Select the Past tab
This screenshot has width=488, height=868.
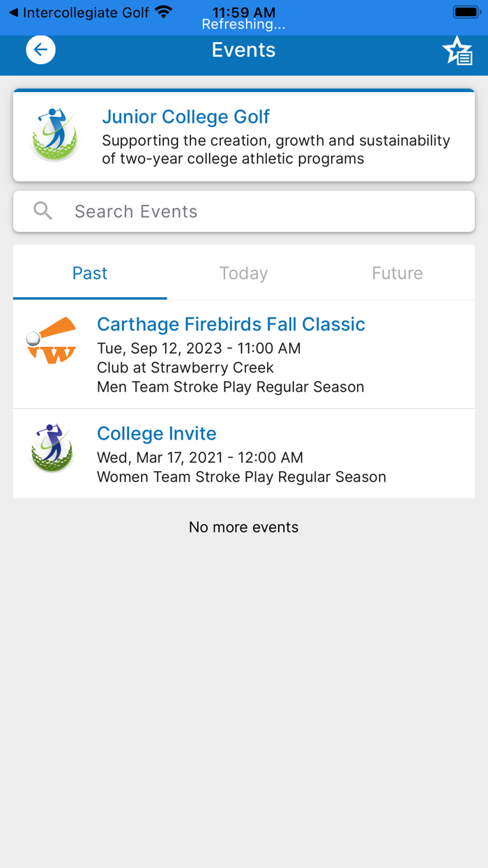89,273
